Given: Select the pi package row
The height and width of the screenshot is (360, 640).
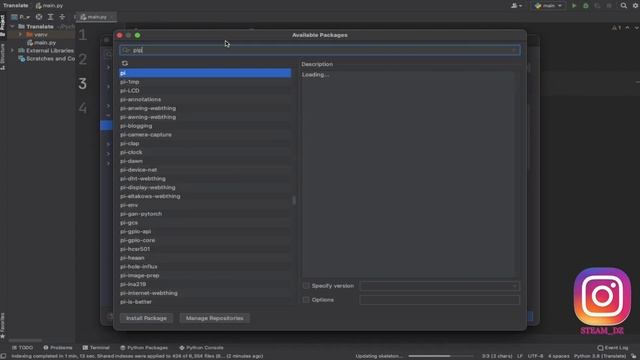Looking at the screenshot, I should coord(205,73).
